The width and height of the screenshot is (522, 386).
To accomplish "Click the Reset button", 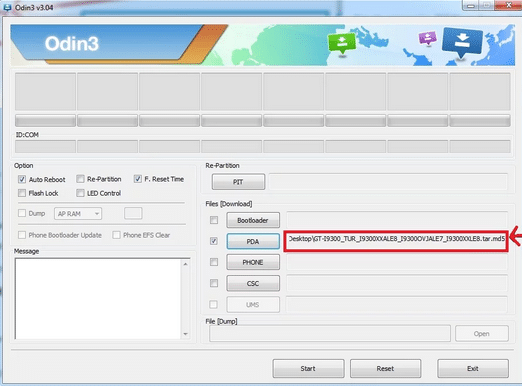I will pos(386,368).
